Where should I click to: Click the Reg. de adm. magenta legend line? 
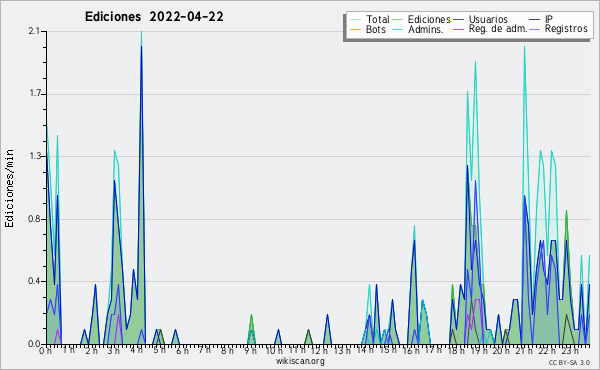[x=458, y=29]
